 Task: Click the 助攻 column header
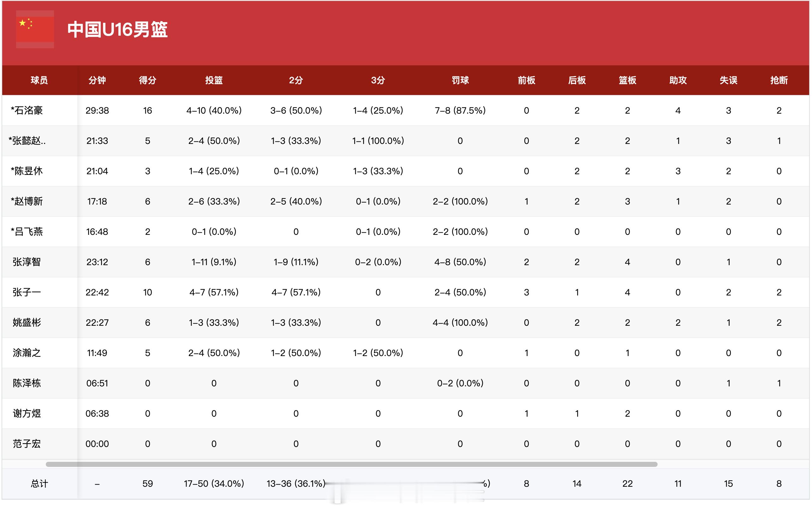click(x=678, y=80)
